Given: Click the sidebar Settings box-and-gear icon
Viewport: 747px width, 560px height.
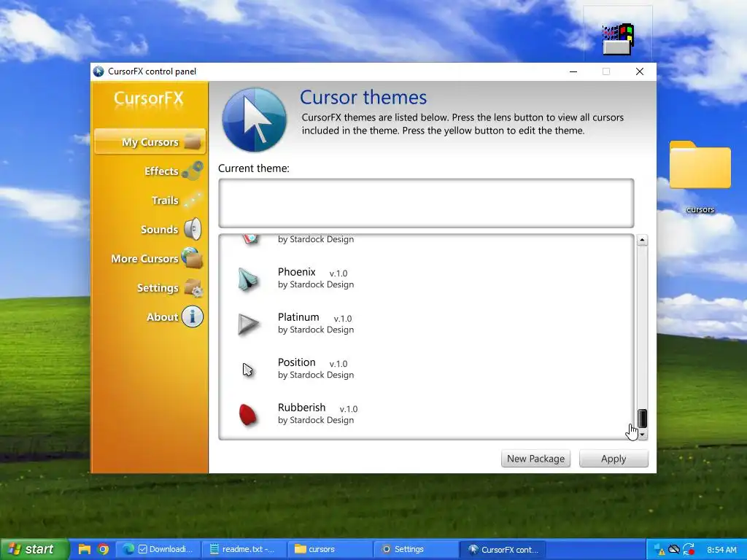Looking at the screenshot, I should [x=193, y=287].
